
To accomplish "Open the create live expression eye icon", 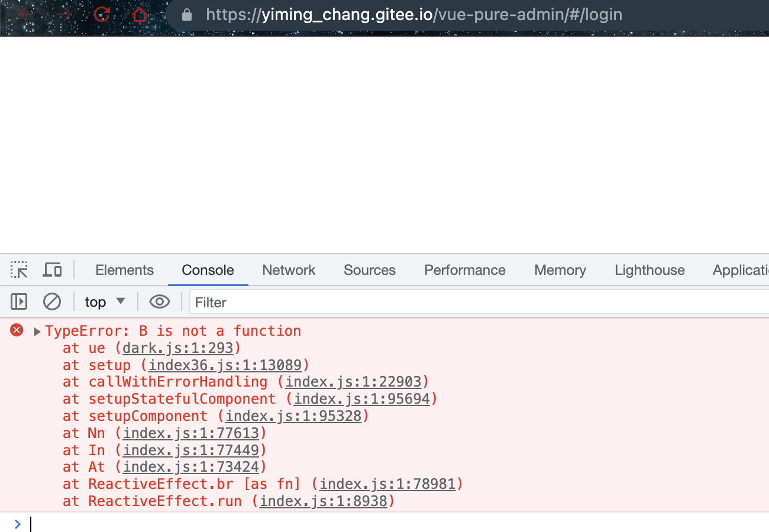I will 159,301.
